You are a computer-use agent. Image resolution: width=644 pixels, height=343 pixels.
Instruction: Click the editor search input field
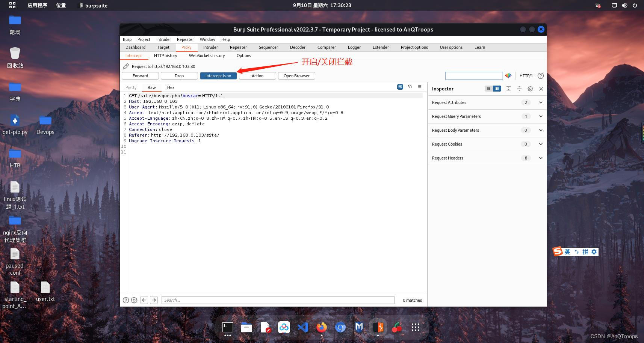[x=278, y=300]
